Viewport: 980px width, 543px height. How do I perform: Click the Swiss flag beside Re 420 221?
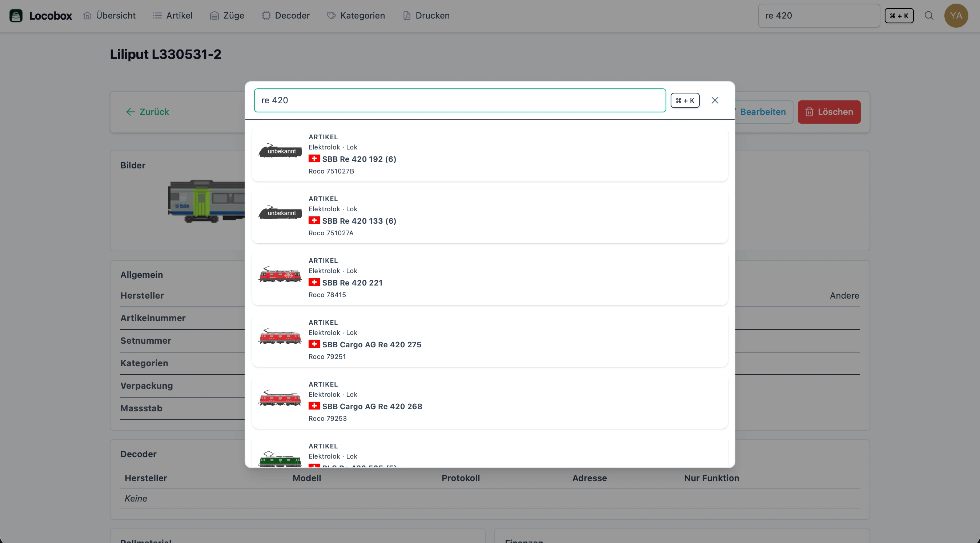314,282
